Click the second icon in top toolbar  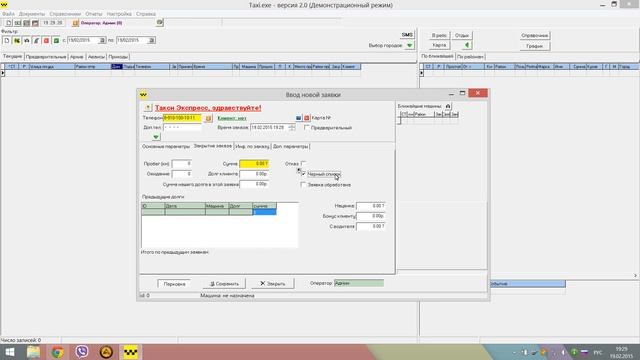click(x=18, y=23)
